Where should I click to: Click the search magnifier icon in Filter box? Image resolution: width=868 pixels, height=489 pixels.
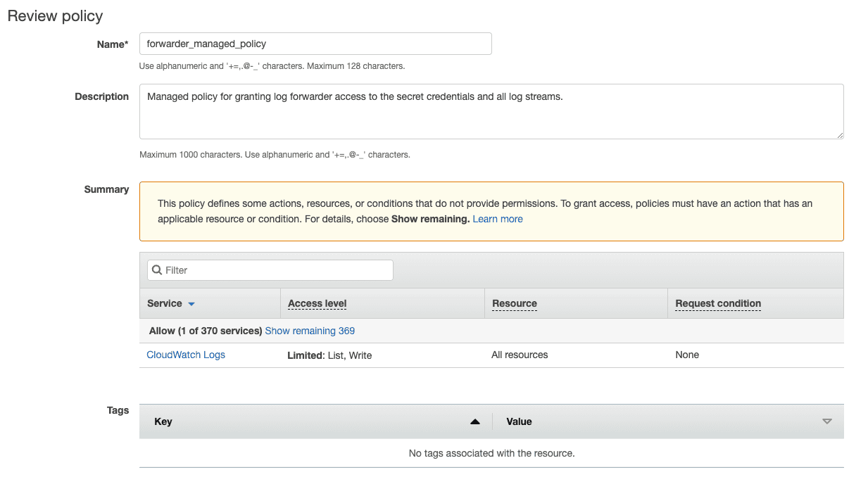tap(157, 270)
